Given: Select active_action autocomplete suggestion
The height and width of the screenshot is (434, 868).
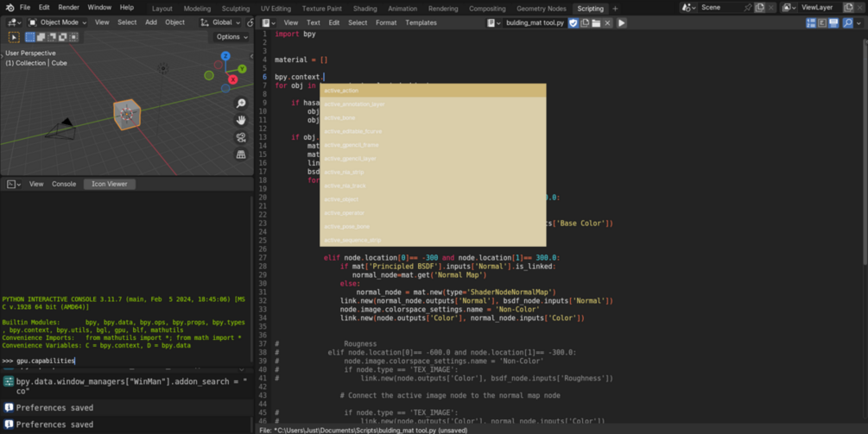Looking at the screenshot, I should (433, 91).
